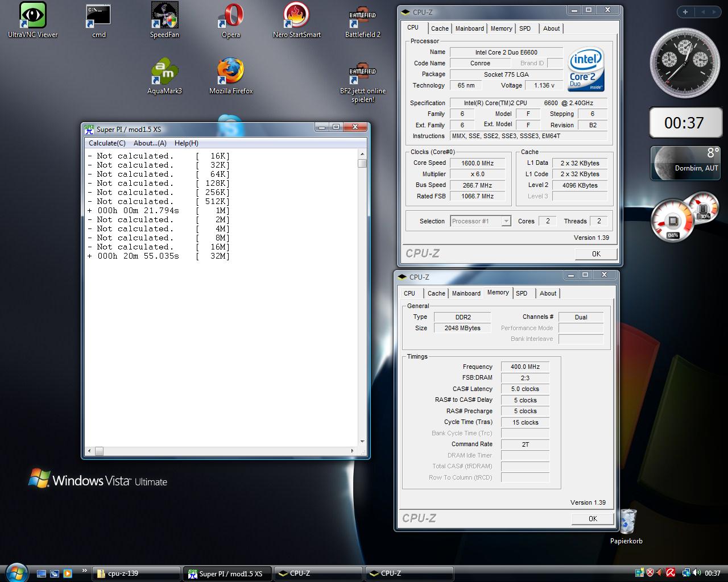Open the Windows Security Center shield tray icon
Viewport: 728px width, 582px height.
(650, 573)
